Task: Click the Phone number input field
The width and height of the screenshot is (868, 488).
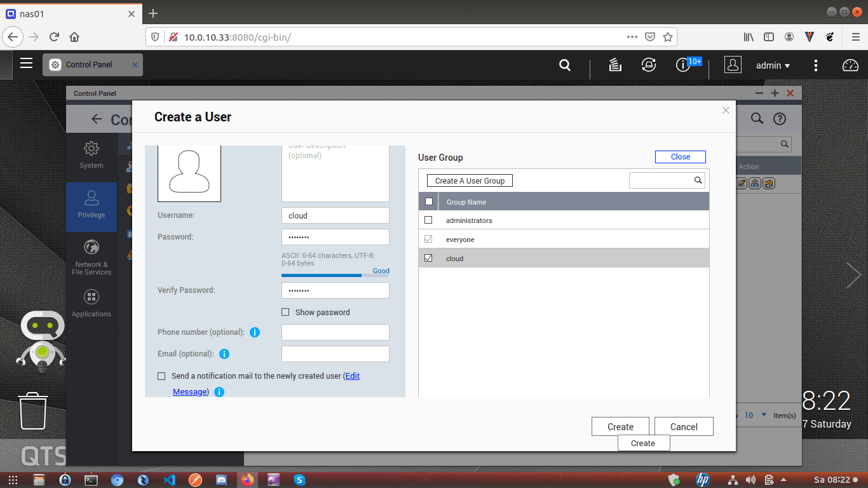Action: 336,332
